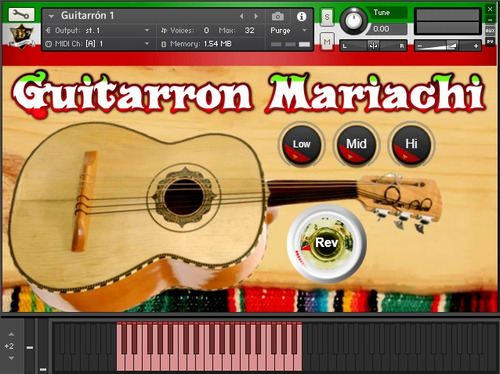Click the Hi EQ knob

(x=411, y=144)
